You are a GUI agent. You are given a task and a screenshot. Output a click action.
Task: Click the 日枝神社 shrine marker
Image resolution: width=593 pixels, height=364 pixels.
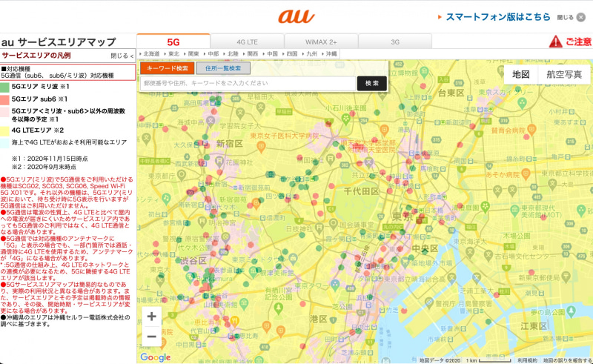(319, 228)
